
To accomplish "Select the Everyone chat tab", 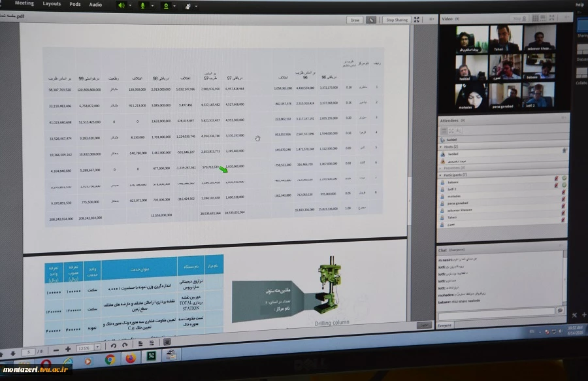I will (x=445, y=325).
